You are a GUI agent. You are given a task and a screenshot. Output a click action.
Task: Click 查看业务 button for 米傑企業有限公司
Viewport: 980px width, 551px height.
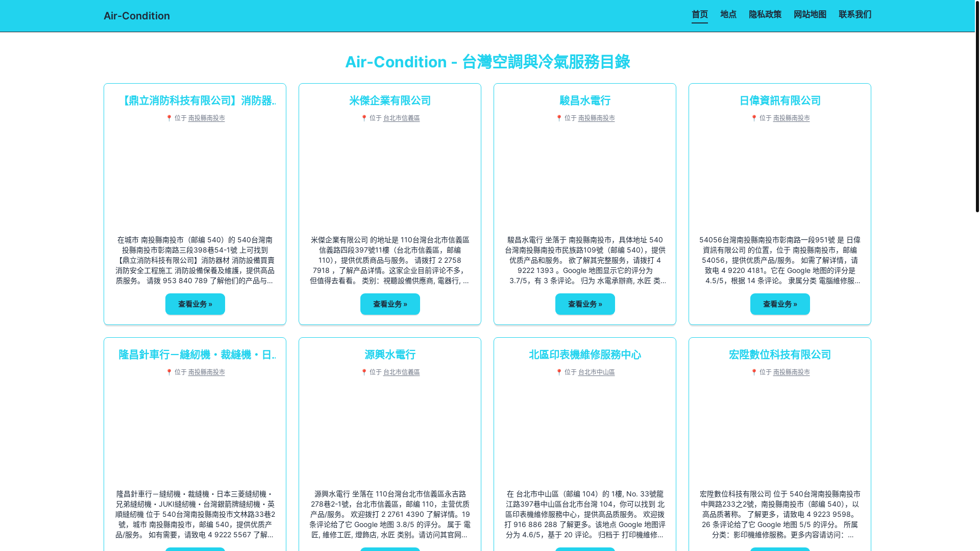(x=390, y=304)
